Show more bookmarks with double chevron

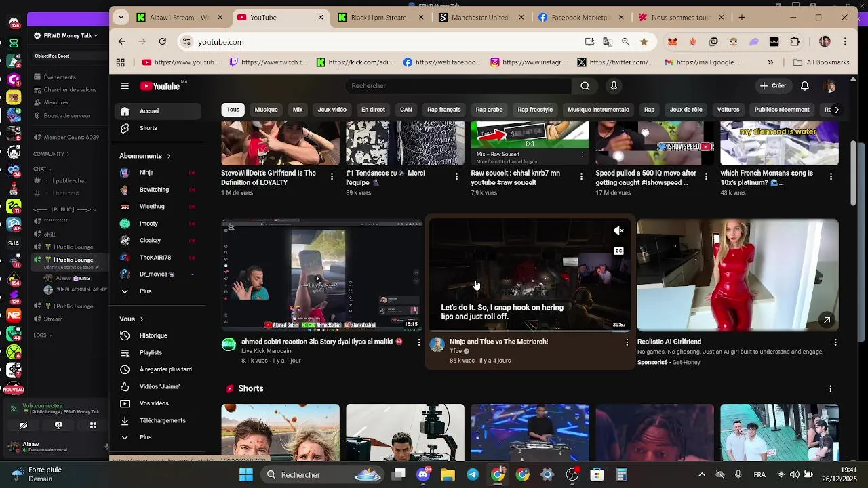[770, 62]
